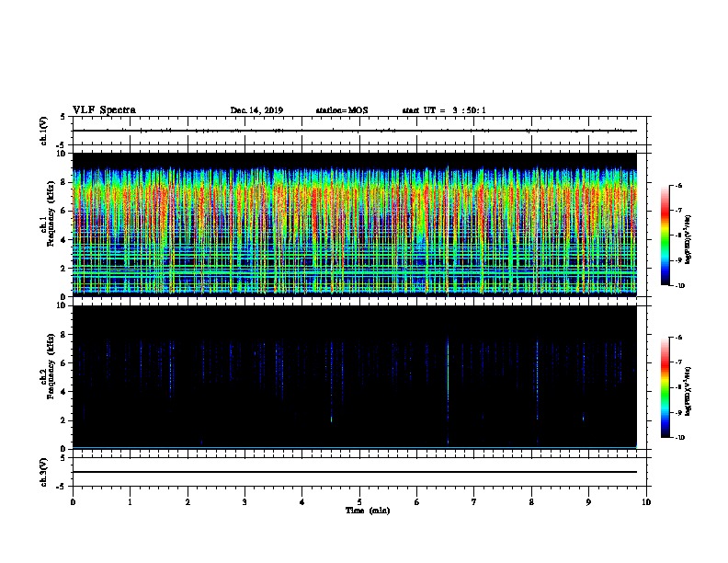Click the ch.2 spectrogram color scale bar

pyautogui.click(x=665, y=387)
